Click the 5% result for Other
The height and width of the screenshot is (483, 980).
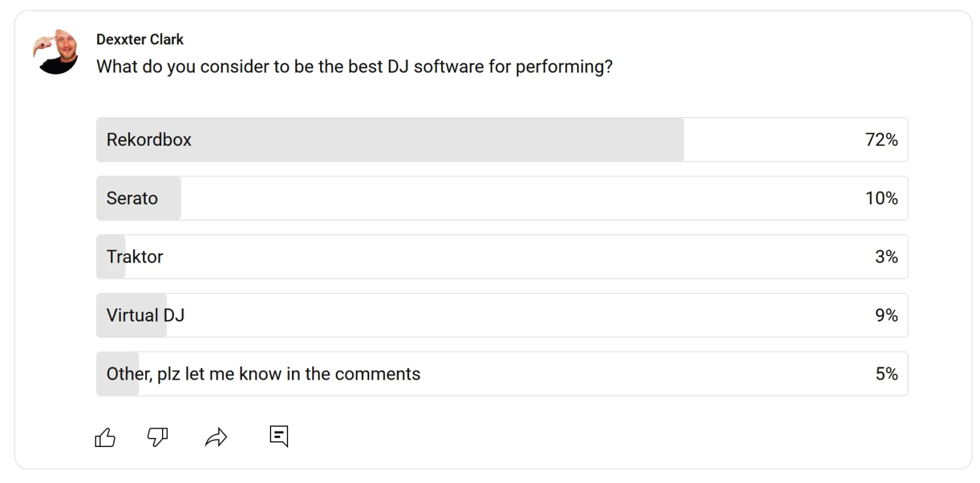887,374
